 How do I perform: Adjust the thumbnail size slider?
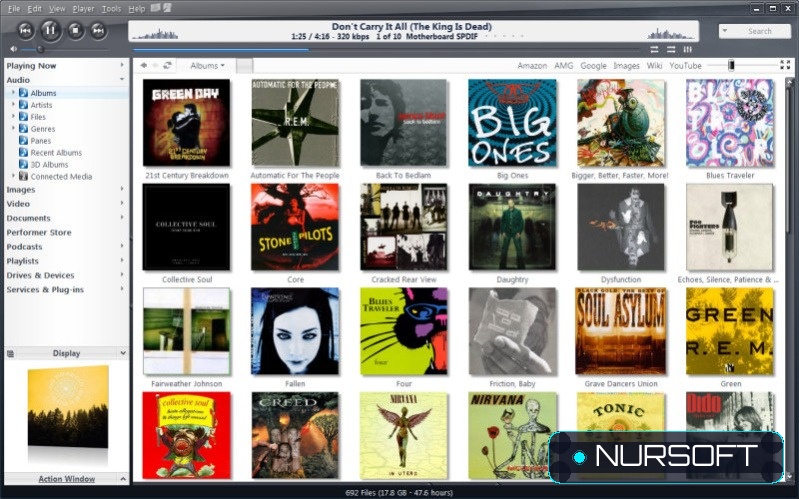tap(731, 65)
